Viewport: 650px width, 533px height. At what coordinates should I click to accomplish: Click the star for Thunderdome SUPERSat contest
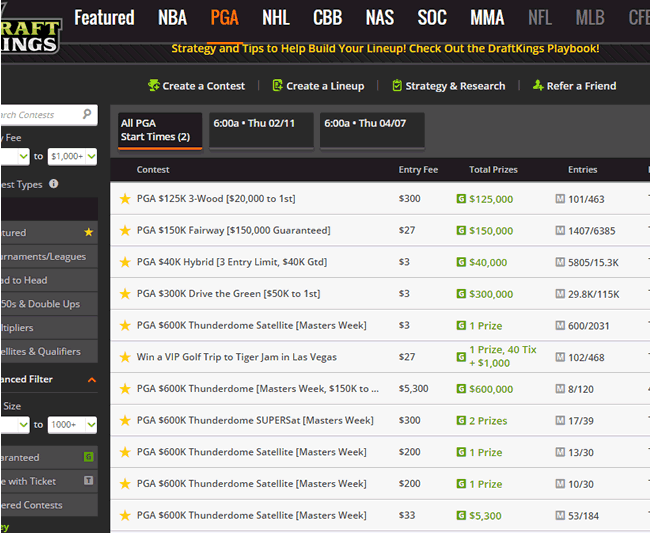[125, 421]
